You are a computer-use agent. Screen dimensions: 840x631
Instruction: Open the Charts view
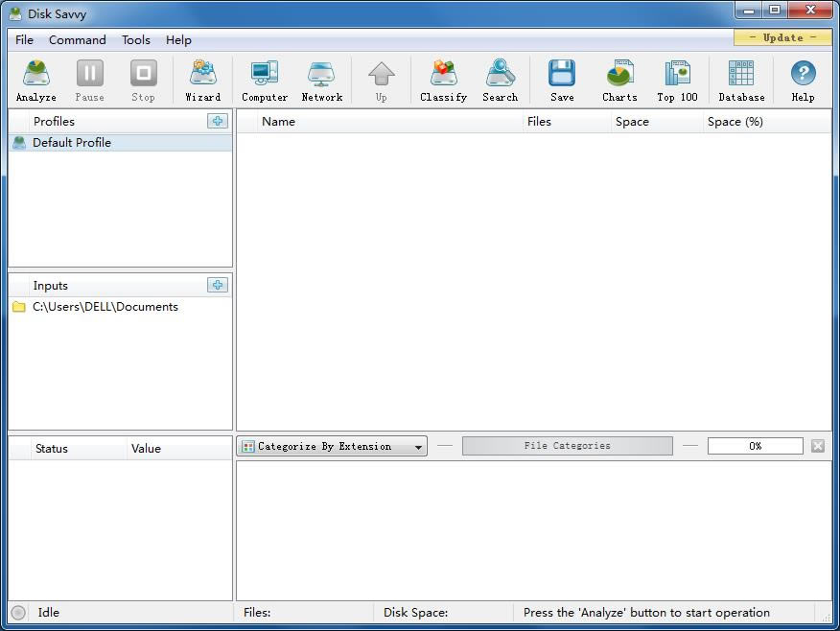tap(619, 81)
